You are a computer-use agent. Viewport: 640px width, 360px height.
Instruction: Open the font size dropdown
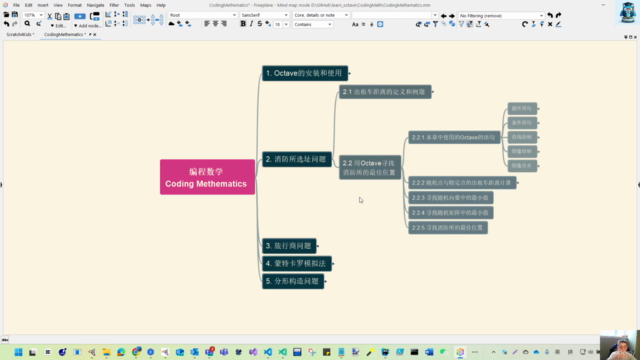coord(286,24)
